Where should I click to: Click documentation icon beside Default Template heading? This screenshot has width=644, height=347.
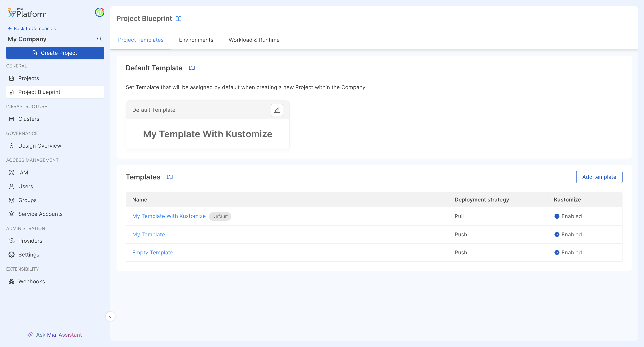pyautogui.click(x=192, y=68)
